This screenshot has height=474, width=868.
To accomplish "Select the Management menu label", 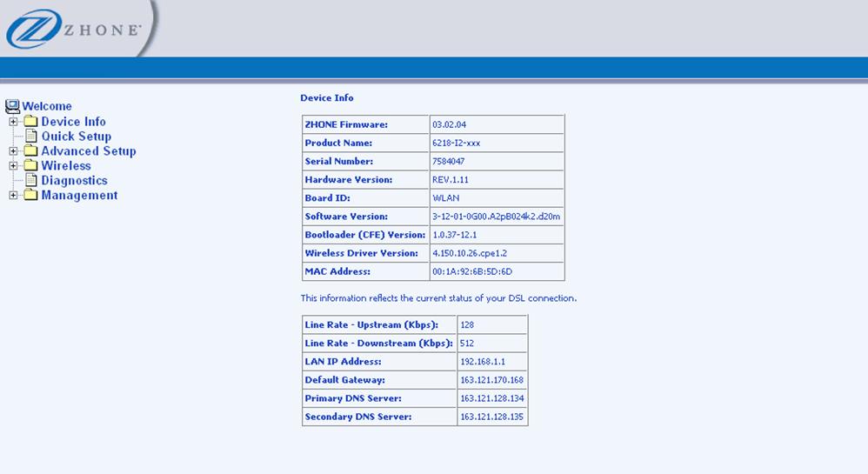I will [x=80, y=196].
